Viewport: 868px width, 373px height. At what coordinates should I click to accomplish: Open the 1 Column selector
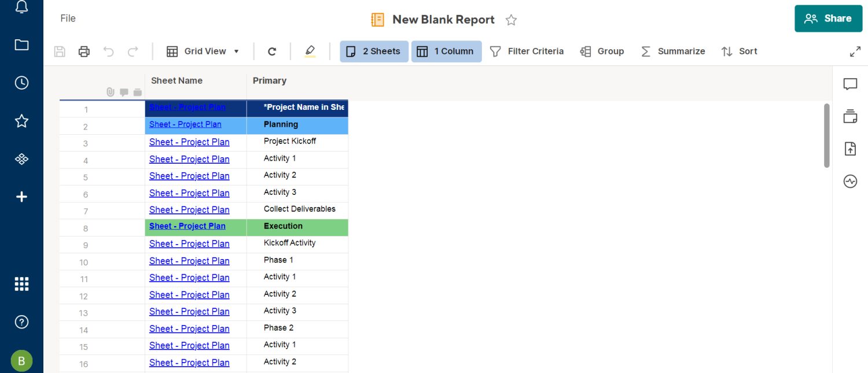(x=446, y=51)
